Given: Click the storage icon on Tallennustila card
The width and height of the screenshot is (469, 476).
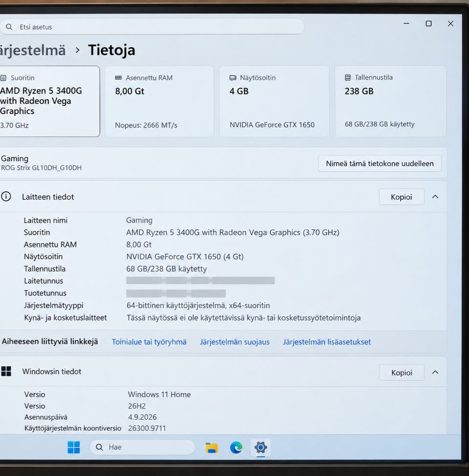Looking at the screenshot, I should pos(347,77).
